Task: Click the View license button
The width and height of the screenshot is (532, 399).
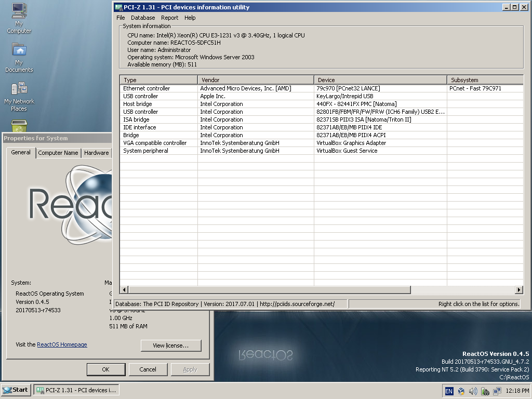Action: click(170, 345)
